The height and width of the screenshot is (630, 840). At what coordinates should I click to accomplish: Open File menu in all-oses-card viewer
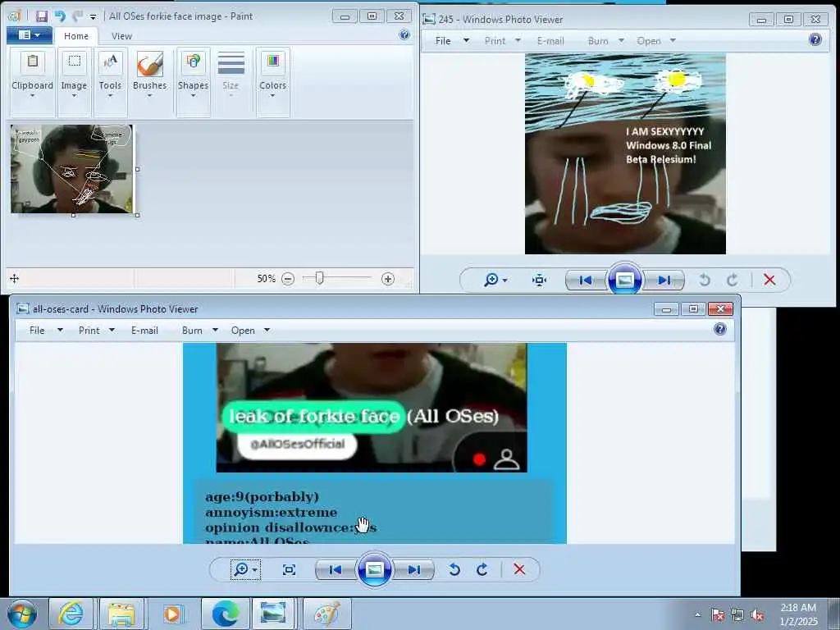[46, 331]
